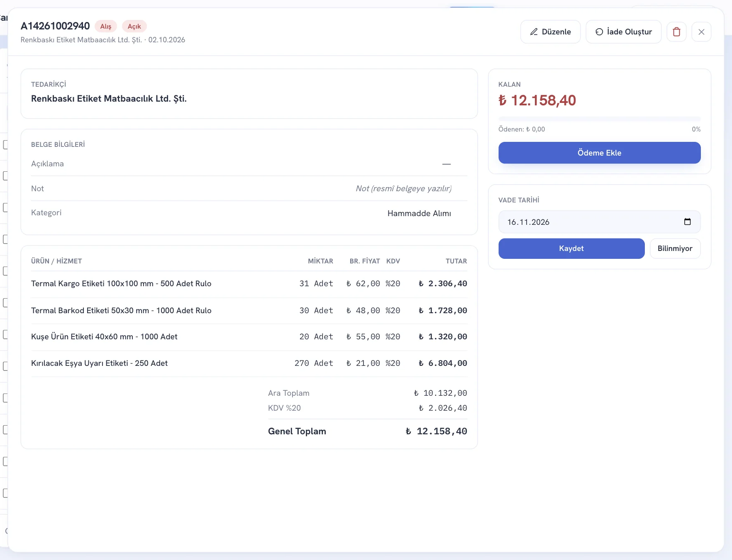Select the Termal Kargo Etiketi row

point(249,284)
